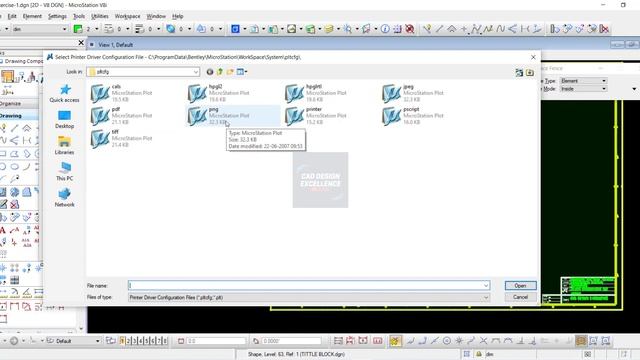
Task: Click the Cancel button
Action: (520, 297)
